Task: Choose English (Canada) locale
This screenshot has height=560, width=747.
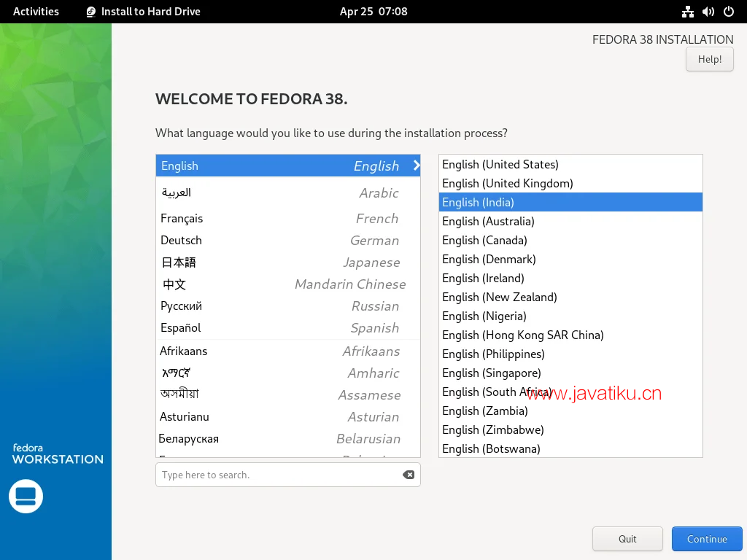Action: pos(570,241)
